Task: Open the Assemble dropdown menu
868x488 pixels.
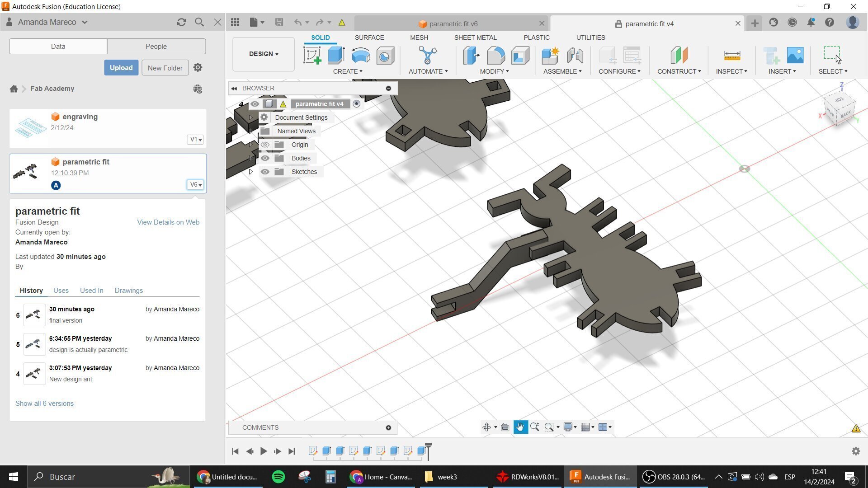Action: [x=562, y=71]
